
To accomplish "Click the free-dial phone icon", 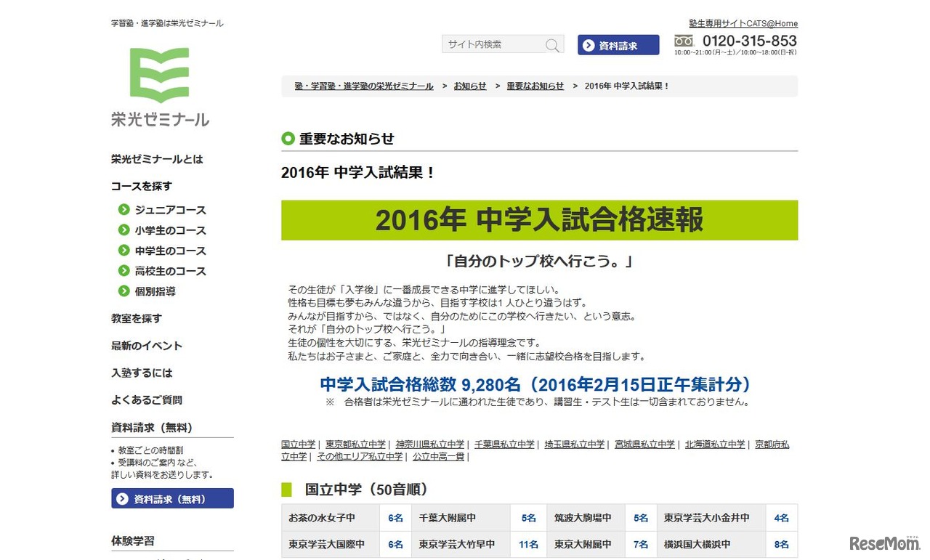I will pyautogui.click(x=684, y=41).
